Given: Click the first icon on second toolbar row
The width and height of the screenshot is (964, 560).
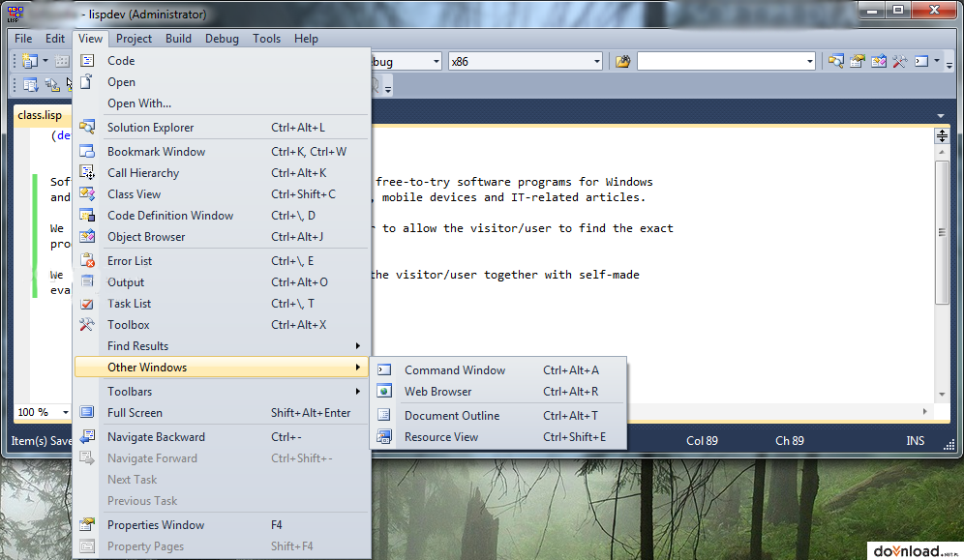Looking at the screenshot, I should pyautogui.click(x=30, y=85).
